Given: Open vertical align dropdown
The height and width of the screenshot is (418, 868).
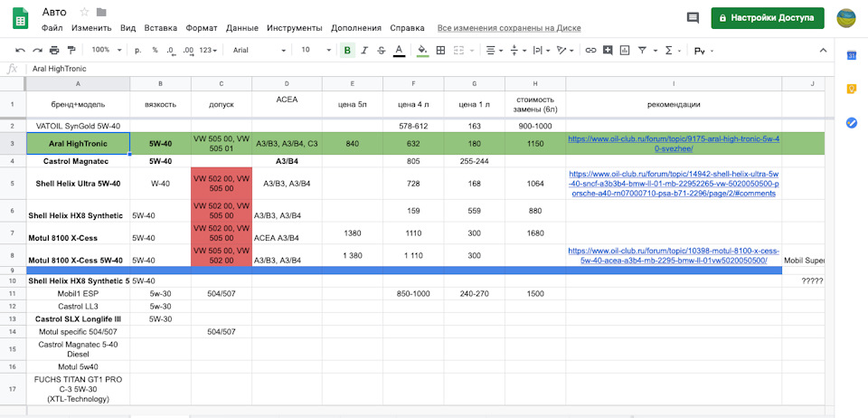Looking at the screenshot, I should click(516, 51).
